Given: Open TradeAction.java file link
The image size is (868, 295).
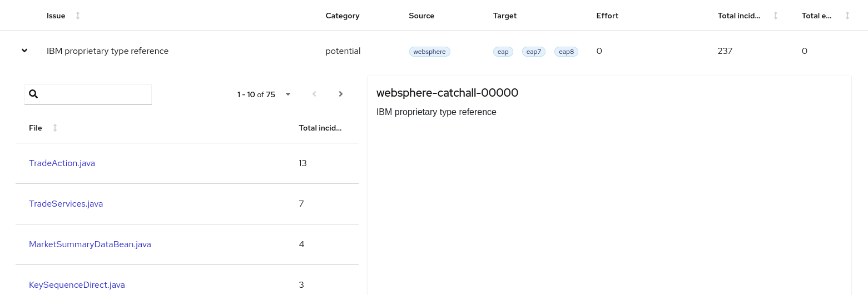Looking at the screenshot, I should tap(62, 163).
